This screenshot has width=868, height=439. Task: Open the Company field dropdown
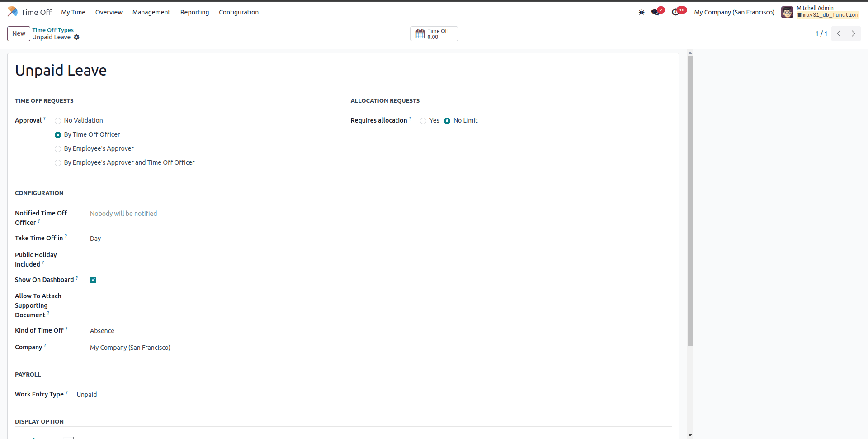point(213,348)
